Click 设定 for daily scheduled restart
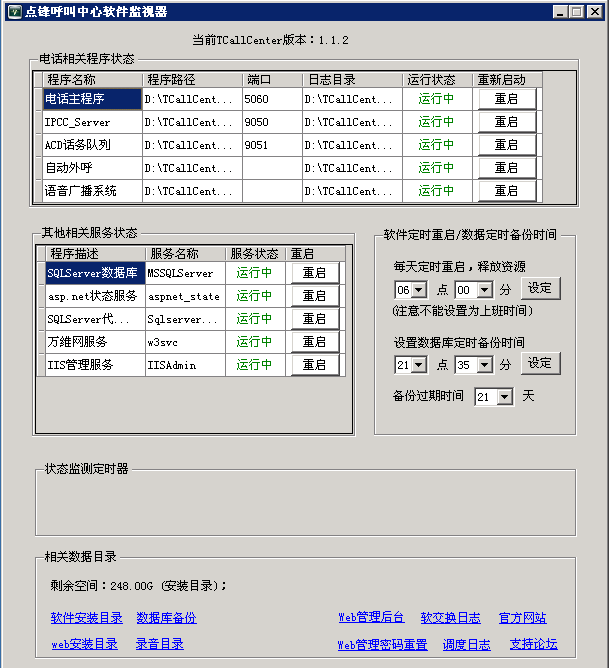Viewport: 609px width, 668px height. [540, 288]
